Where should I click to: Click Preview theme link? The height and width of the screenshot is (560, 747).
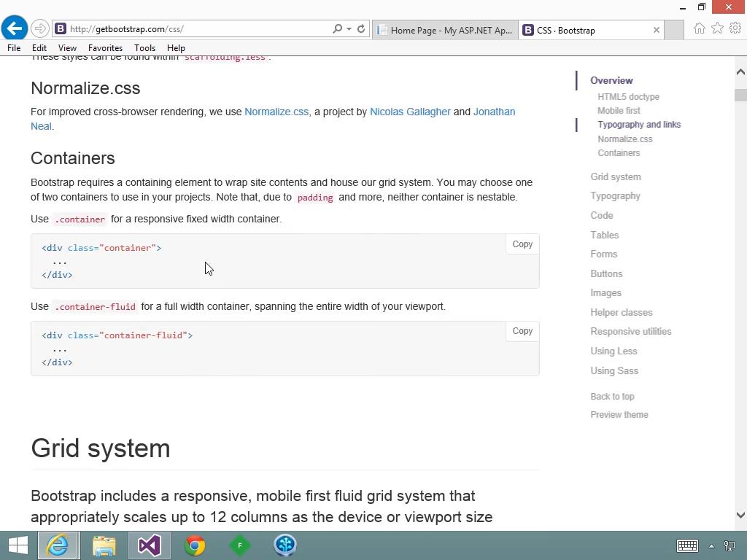click(x=619, y=415)
